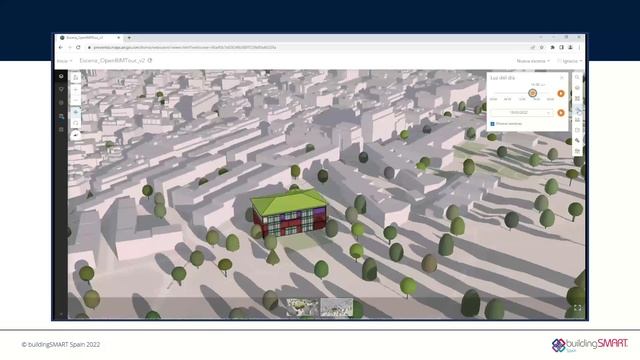640x360 pixels.
Task: Open the basemap gallery grid icon
Action: (577, 98)
